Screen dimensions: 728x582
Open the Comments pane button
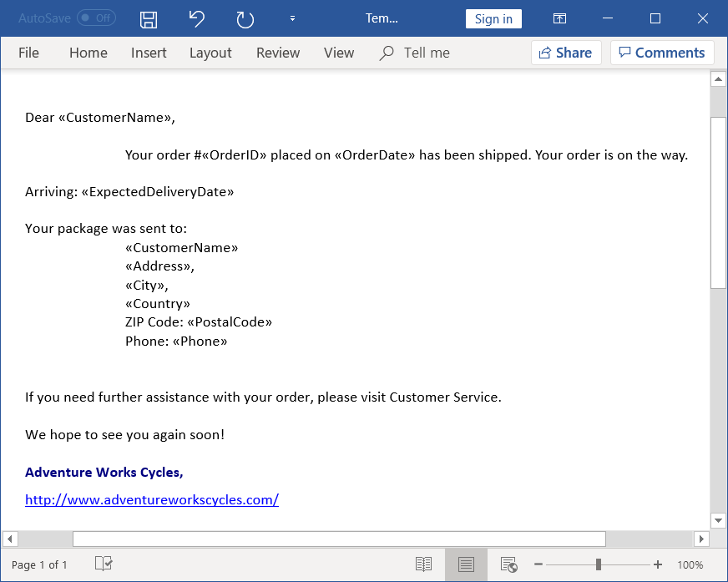tap(661, 53)
